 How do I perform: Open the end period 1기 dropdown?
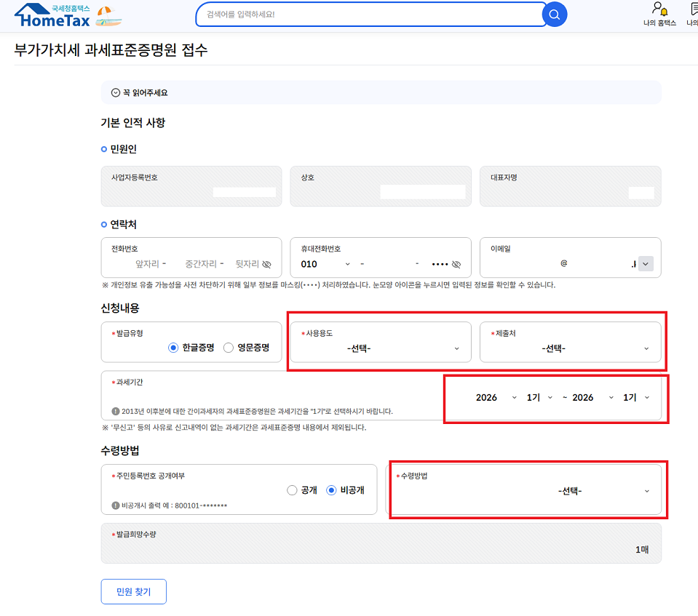point(635,397)
